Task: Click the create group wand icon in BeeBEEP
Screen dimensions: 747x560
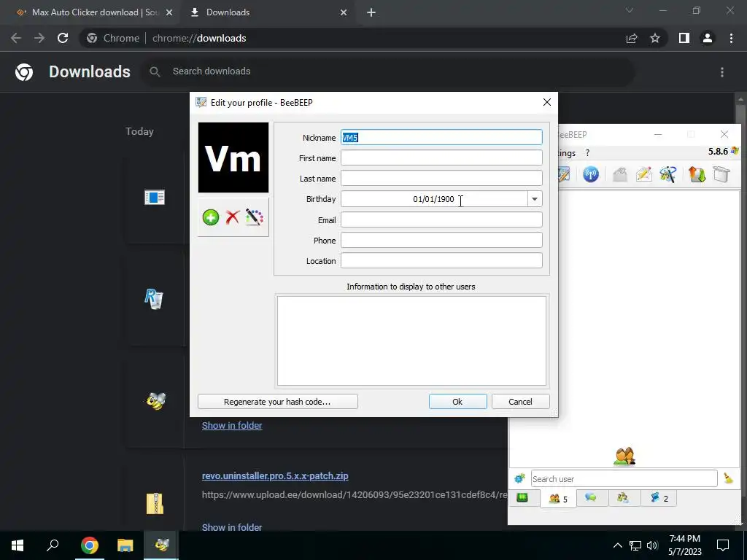Action: (668, 174)
